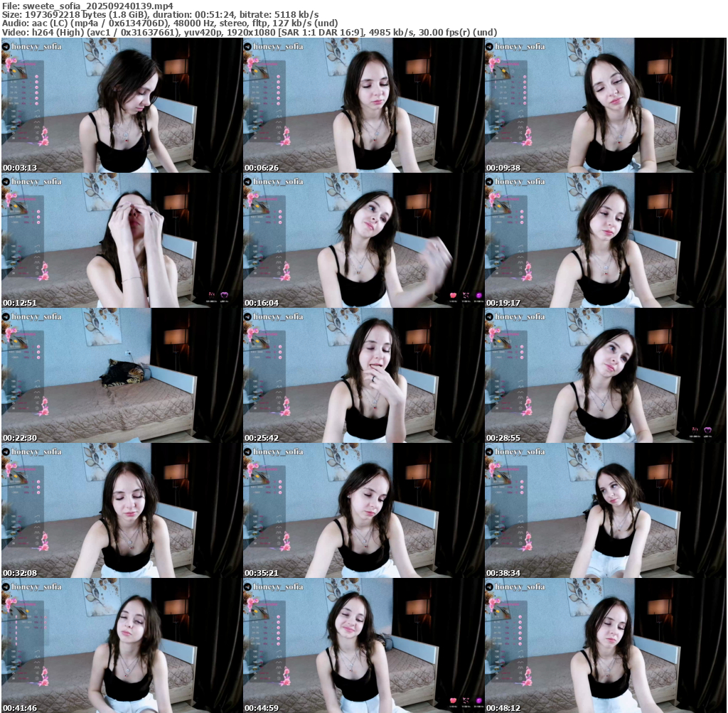This screenshot has height=713, width=728.
Task: Open the thumbnail frame at 00:06:26
Action: click(363, 105)
